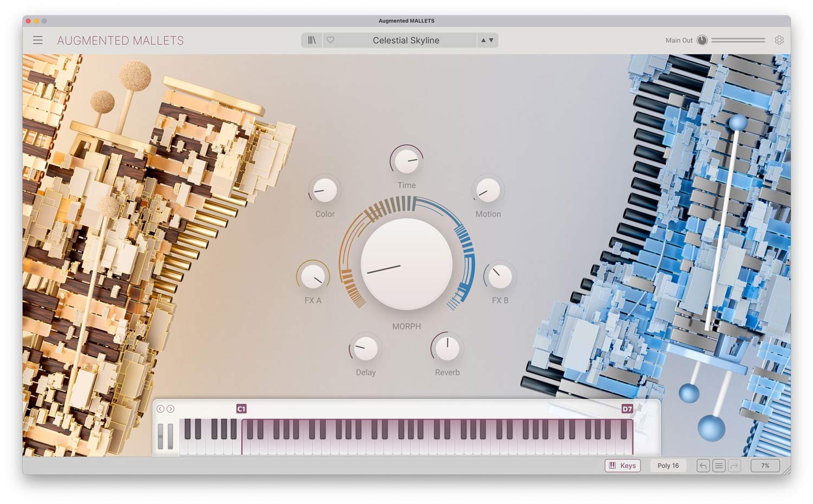813x504 pixels.
Task: Click the Main Out level slider
Action: (x=738, y=40)
